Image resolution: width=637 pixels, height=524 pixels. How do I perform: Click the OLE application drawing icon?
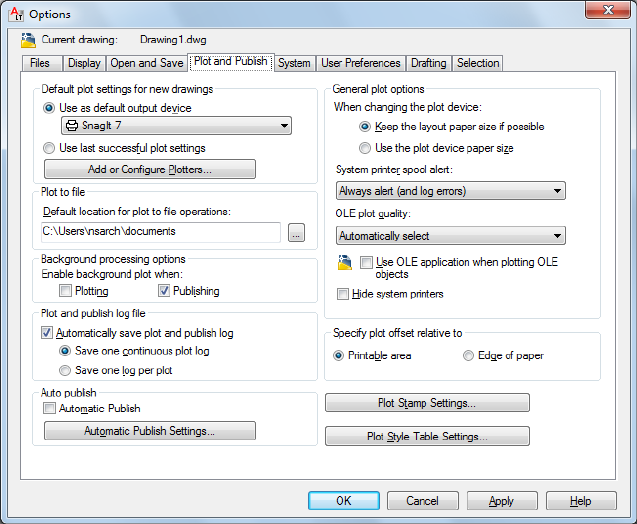(345, 263)
